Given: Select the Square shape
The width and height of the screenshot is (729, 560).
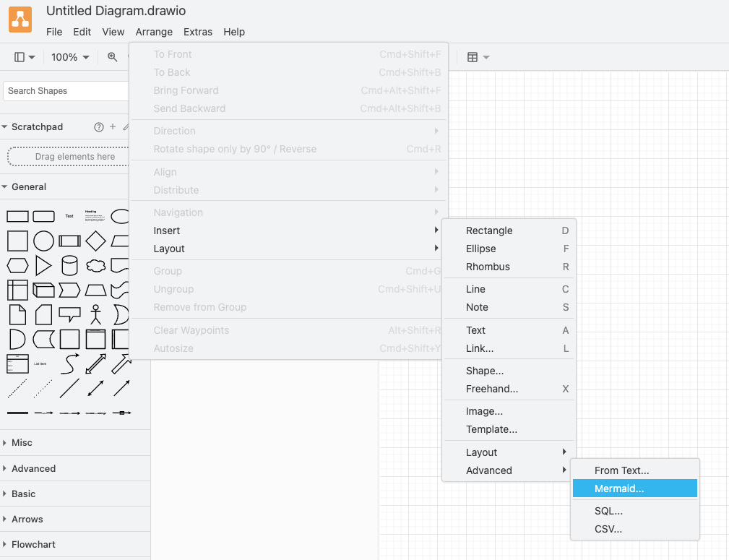Looking at the screenshot, I should pos(17,241).
